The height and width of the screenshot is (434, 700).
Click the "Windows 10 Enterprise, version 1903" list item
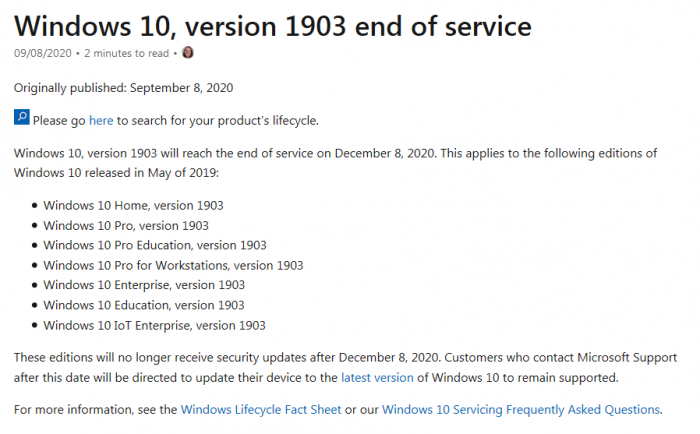pos(144,285)
